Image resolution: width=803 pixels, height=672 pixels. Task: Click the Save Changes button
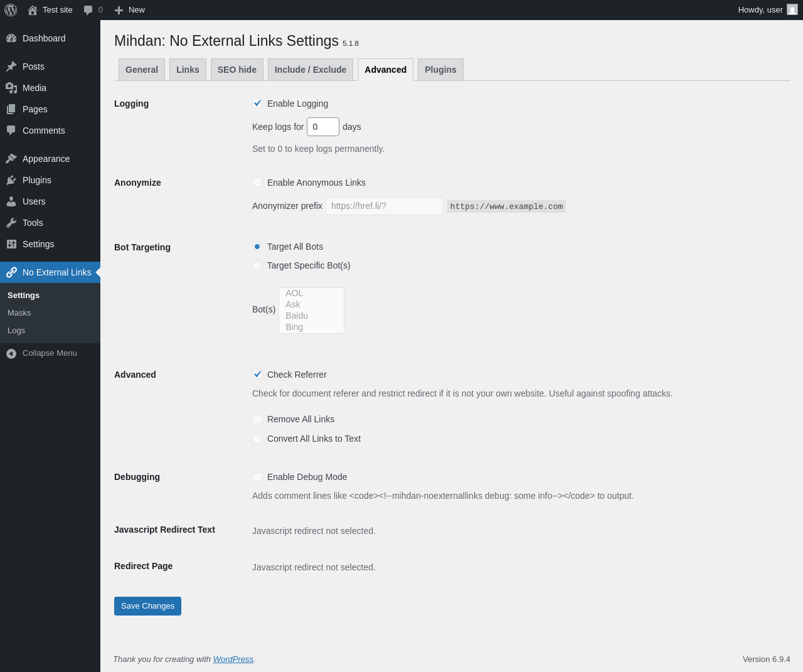click(x=147, y=606)
